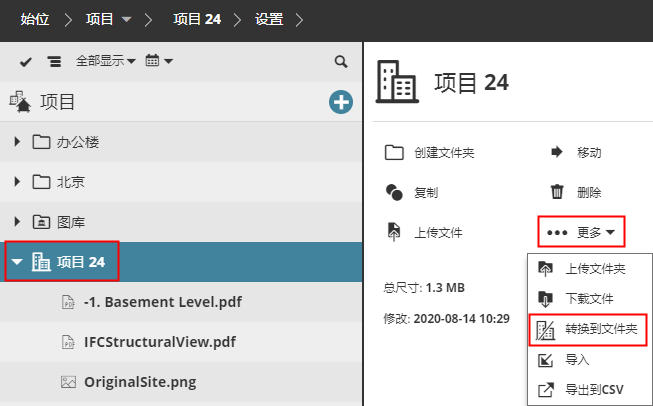Click image icon beside OriginalSite.png
Screen dimensions: 653x406
click(68, 382)
